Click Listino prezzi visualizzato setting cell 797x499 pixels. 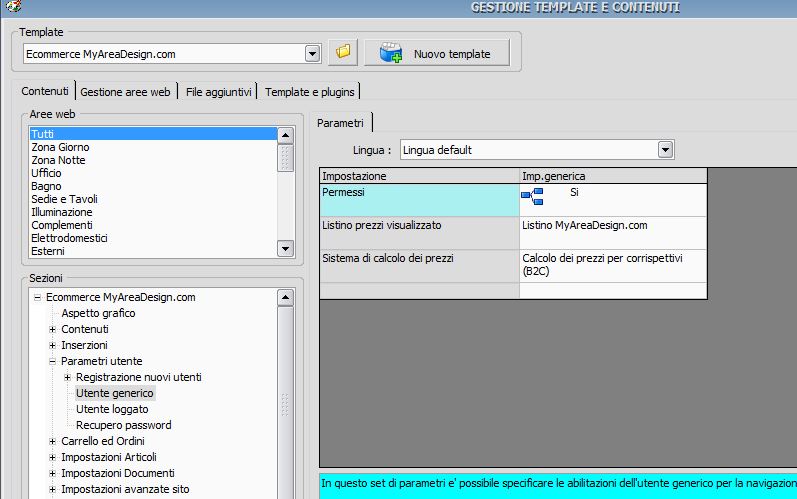click(420, 233)
